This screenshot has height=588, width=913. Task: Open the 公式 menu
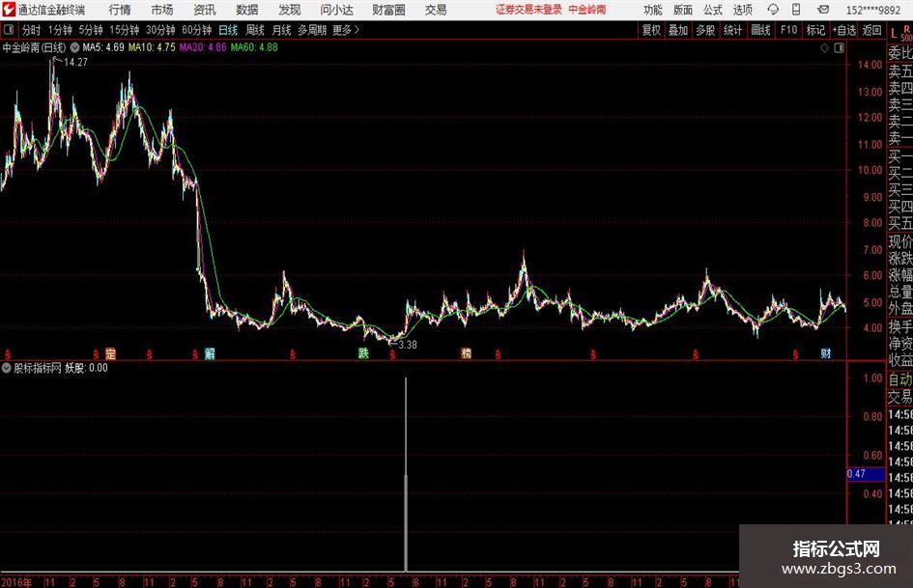pyautogui.click(x=713, y=10)
